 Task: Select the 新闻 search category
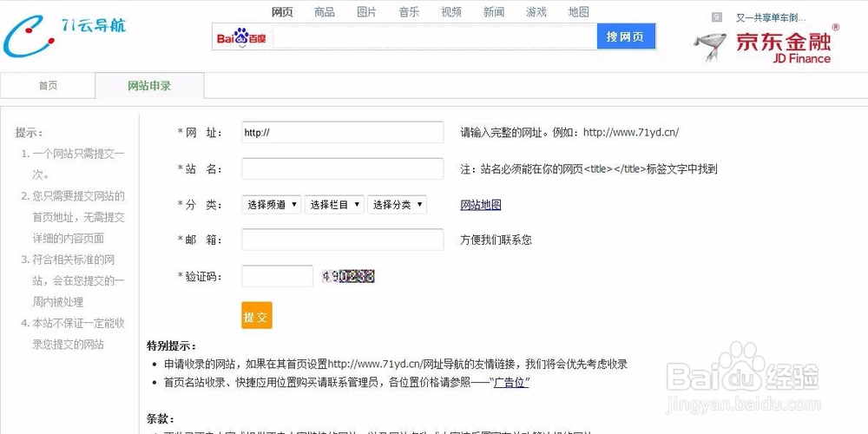tap(494, 11)
